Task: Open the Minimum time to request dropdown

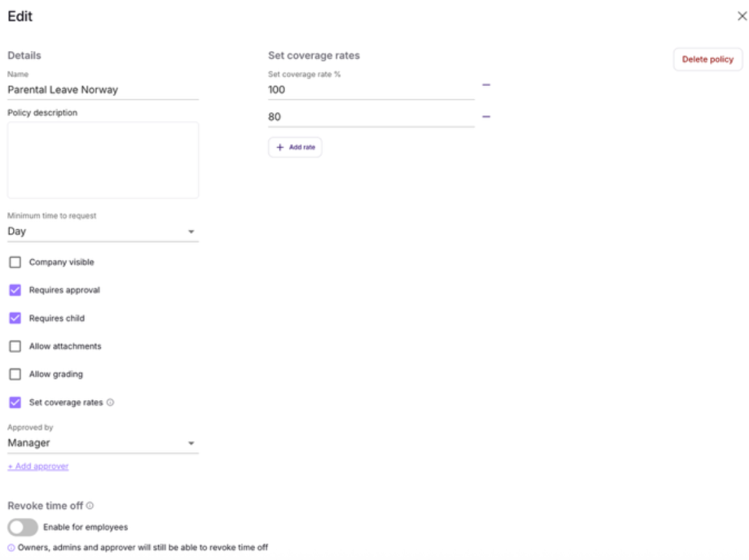Action: pos(103,231)
